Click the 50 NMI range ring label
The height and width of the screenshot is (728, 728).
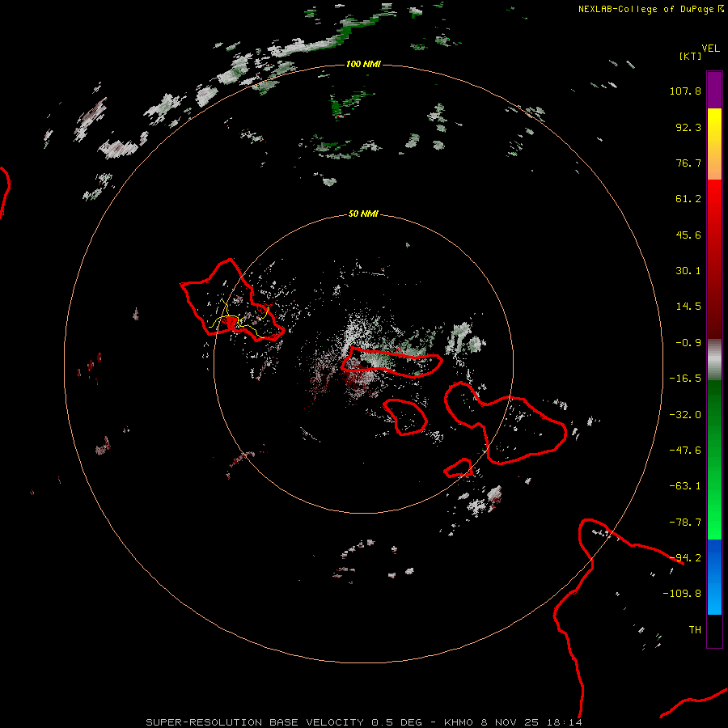pos(363,214)
